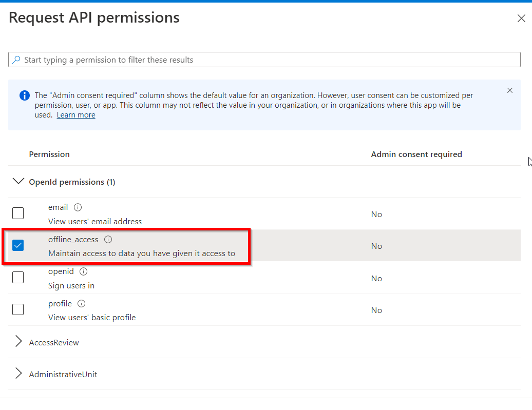This screenshot has height=410, width=532.
Task: Uncheck the offline_access permission
Action: (x=18, y=245)
